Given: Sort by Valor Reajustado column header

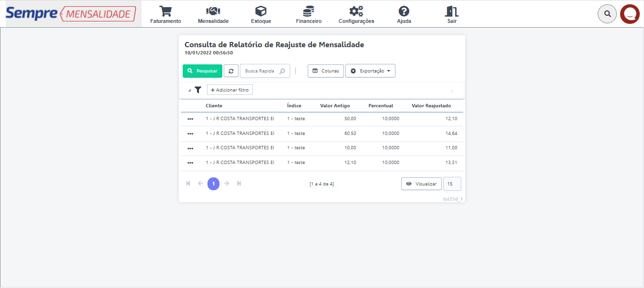Looking at the screenshot, I should click(x=431, y=106).
